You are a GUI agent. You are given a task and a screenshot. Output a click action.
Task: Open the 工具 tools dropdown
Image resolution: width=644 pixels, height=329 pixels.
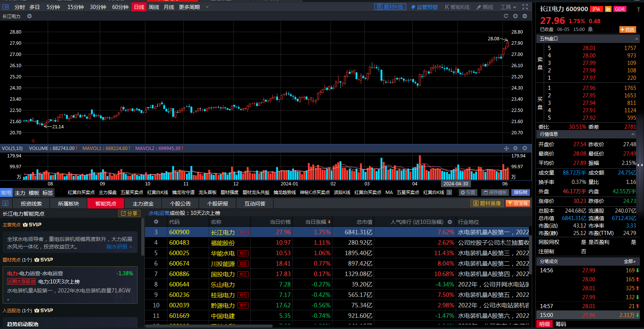click(508, 7)
